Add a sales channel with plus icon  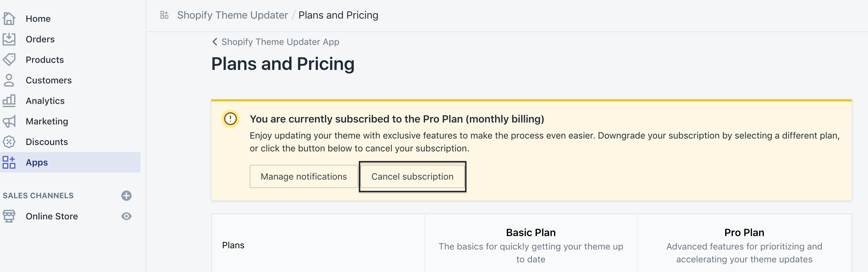click(x=126, y=196)
